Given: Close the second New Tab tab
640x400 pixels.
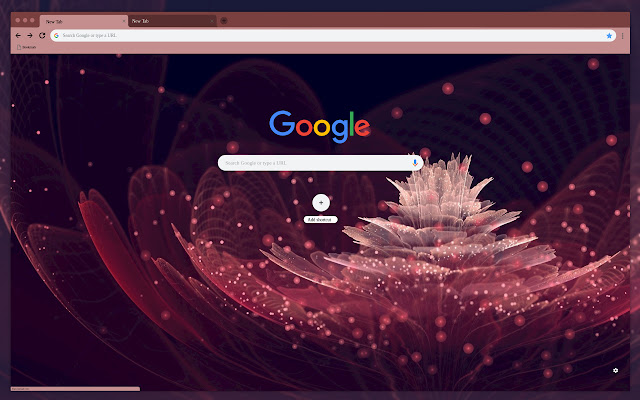Looking at the screenshot, I should (212, 21).
